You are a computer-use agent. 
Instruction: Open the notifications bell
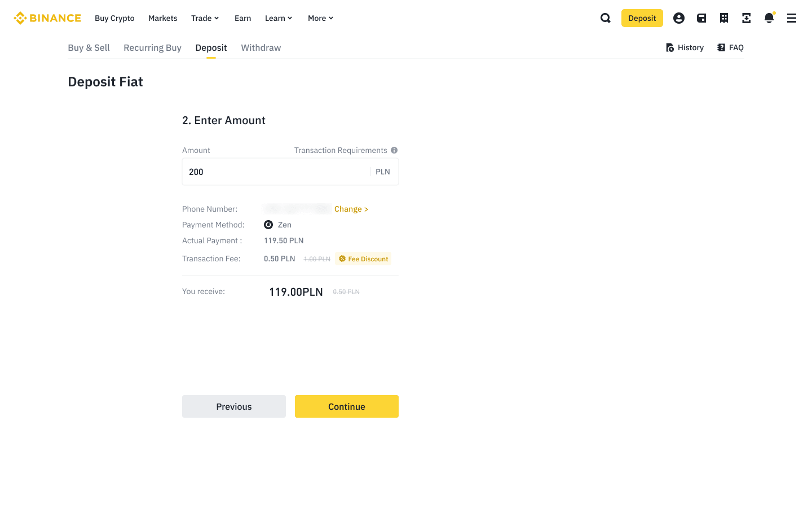769,18
